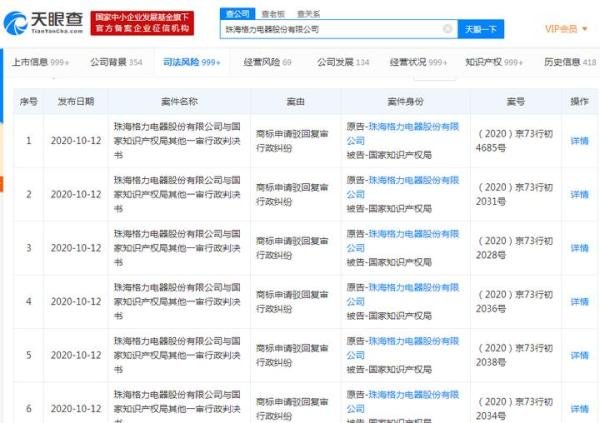Viewport: 600px width, 423px height.
Task: Open the 司法风险 tab
Action: tap(192, 62)
